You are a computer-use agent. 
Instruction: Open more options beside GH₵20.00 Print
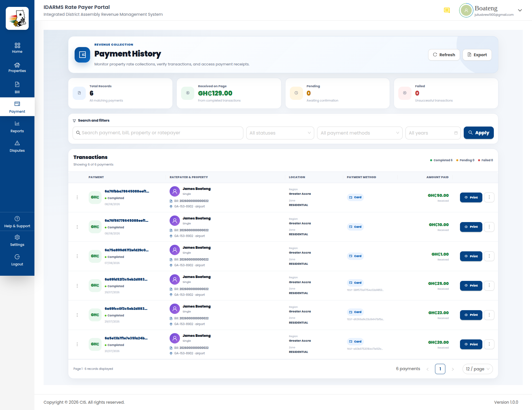tap(489, 344)
